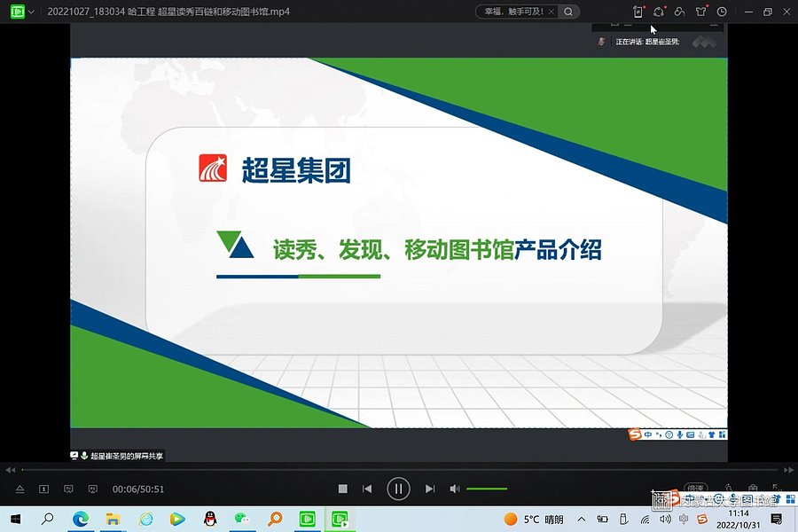The width and height of the screenshot is (798, 532).
Task: Open Wi-Fi network tray icon
Action: (645, 520)
